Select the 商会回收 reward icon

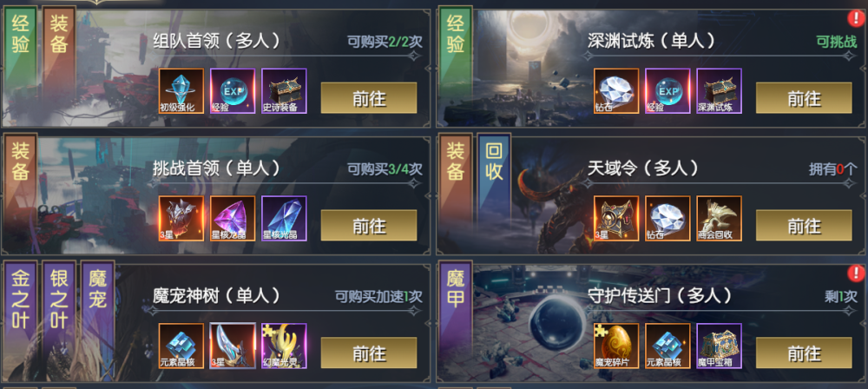pyautogui.click(x=719, y=218)
